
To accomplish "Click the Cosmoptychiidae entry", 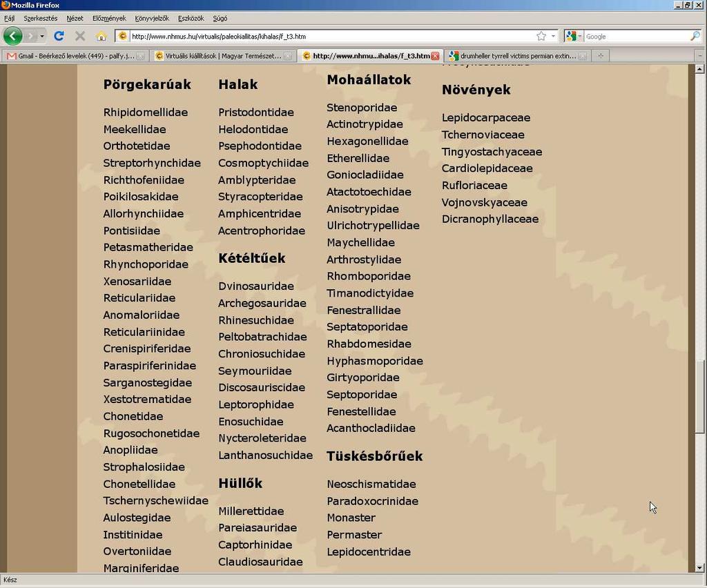I will (x=263, y=163).
